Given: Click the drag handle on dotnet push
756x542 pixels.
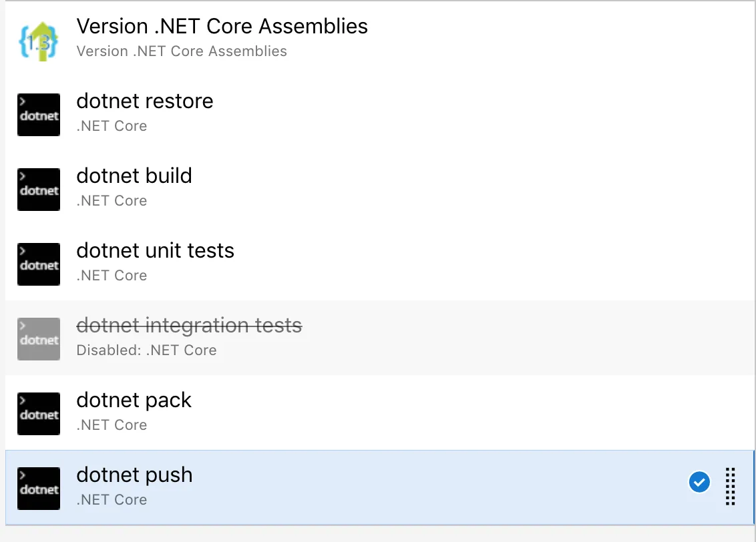Looking at the screenshot, I should 730,486.
